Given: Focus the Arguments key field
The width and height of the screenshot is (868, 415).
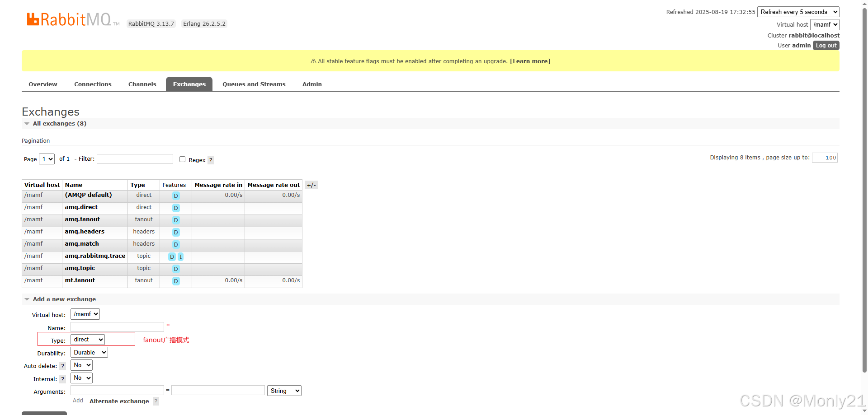Looking at the screenshot, I should 117,390.
